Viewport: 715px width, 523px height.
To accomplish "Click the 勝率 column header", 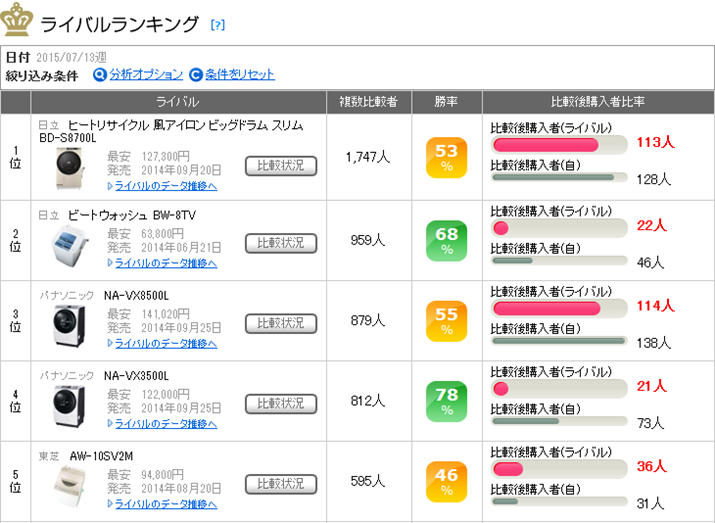I will point(446,102).
